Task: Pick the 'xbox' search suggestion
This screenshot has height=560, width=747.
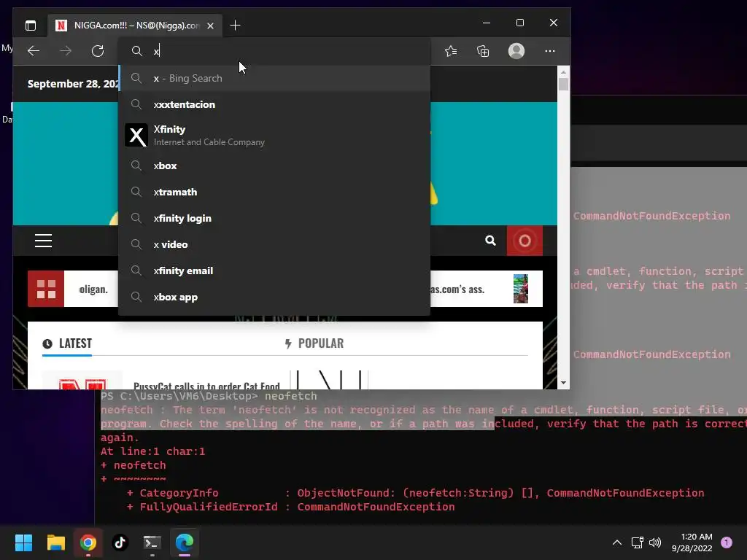Action: point(274,166)
